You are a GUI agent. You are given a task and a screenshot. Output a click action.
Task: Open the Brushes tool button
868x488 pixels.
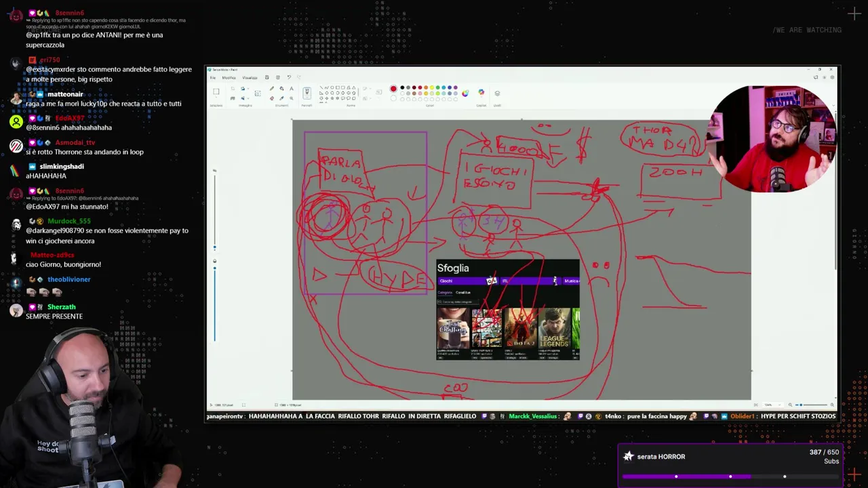point(307,93)
